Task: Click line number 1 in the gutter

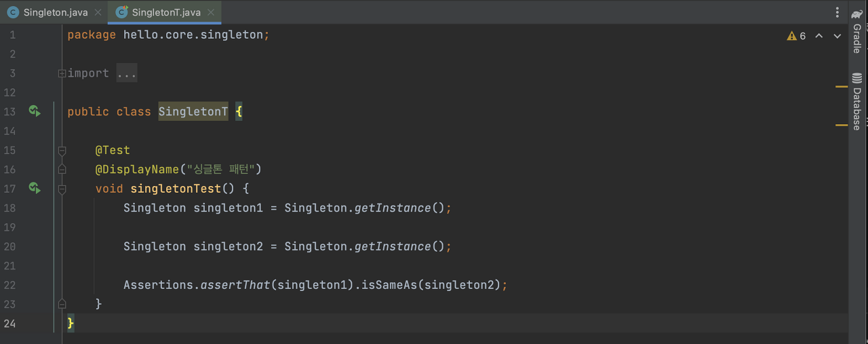Action: (x=12, y=35)
